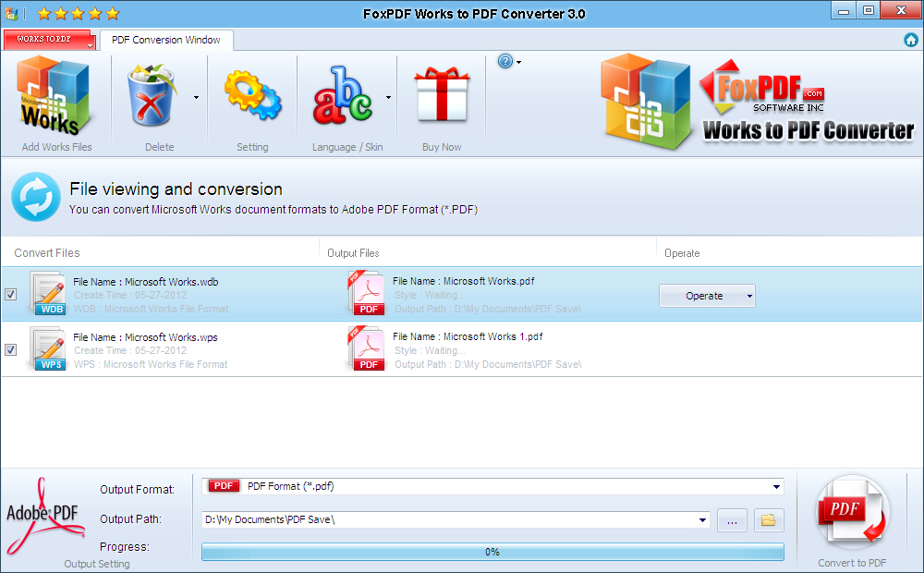Click "Style : Waiting..." in Microsoft Works.pdf row
This screenshot has width=924, height=573.
[x=430, y=295]
